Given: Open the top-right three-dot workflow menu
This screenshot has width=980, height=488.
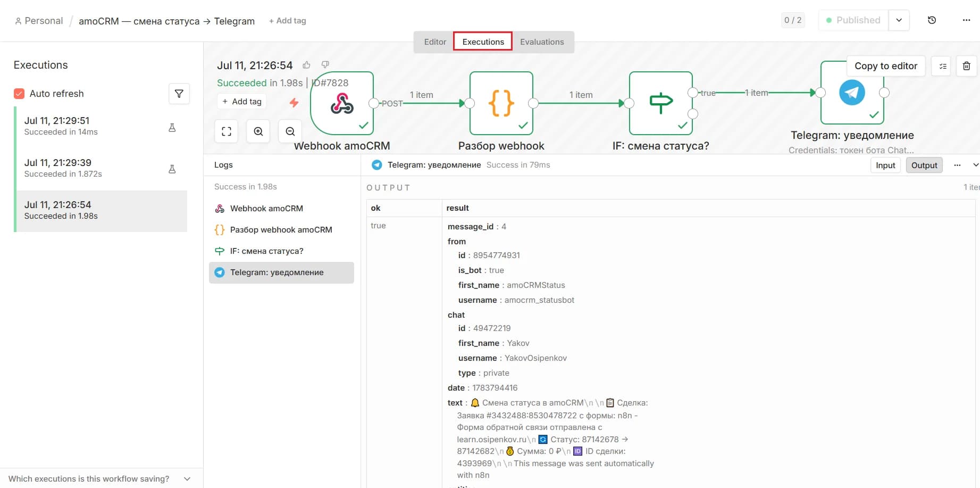Looking at the screenshot, I should click(x=966, y=20).
